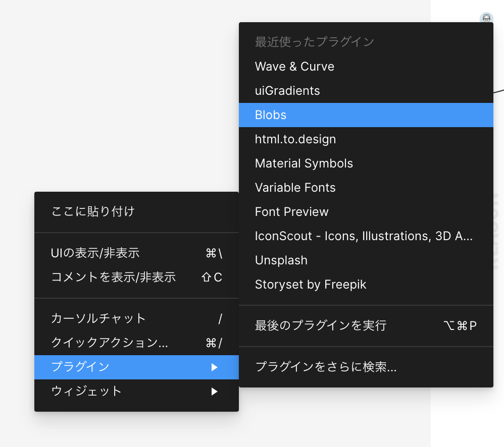Open the Material Symbols plugin
Viewport: 504px width, 447px height.
point(304,163)
